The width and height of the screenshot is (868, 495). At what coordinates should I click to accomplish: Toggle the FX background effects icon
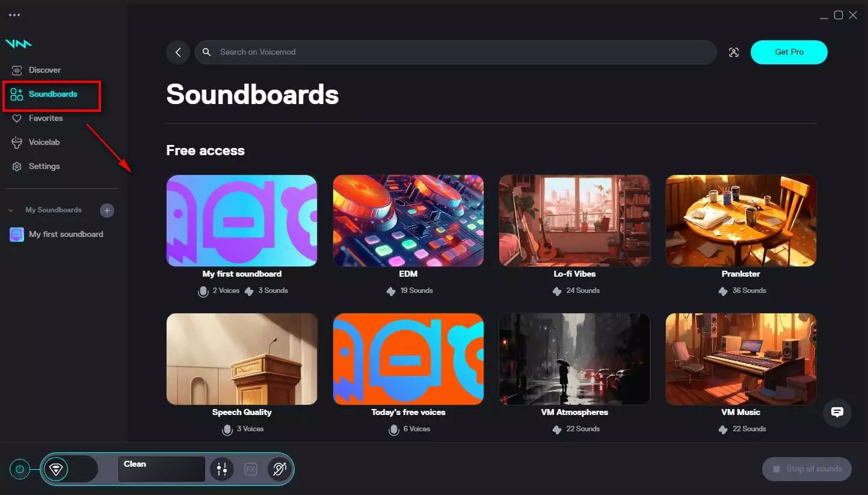click(x=251, y=469)
